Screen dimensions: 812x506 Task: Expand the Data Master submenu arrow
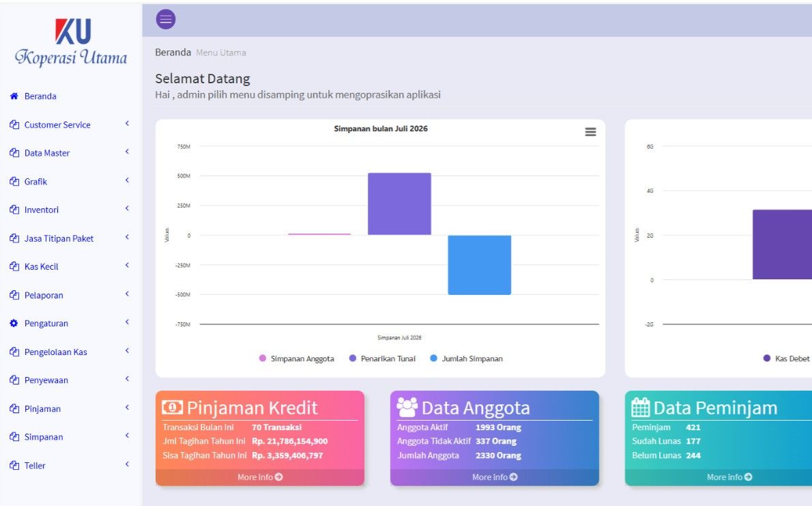click(127, 152)
